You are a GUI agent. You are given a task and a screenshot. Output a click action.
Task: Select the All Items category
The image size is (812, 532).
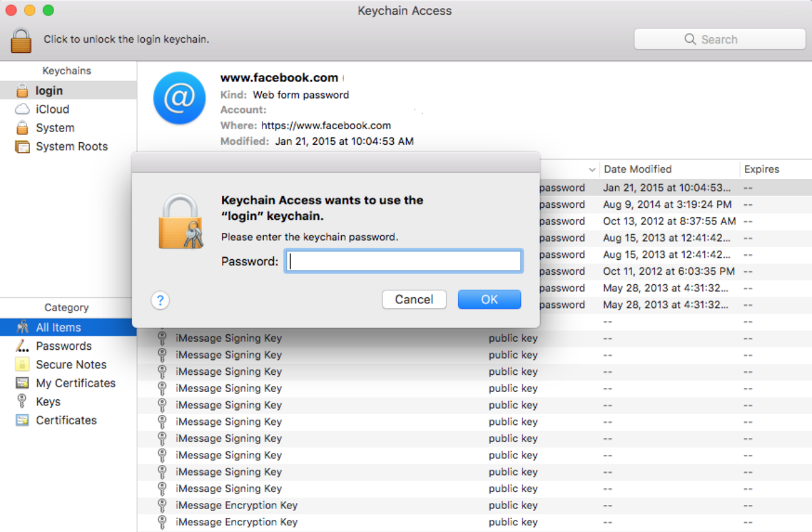tap(58, 328)
